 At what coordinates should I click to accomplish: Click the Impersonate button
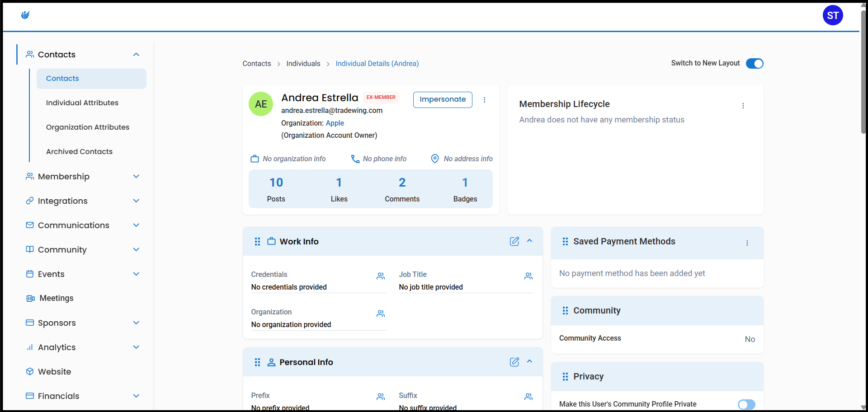click(x=443, y=100)
